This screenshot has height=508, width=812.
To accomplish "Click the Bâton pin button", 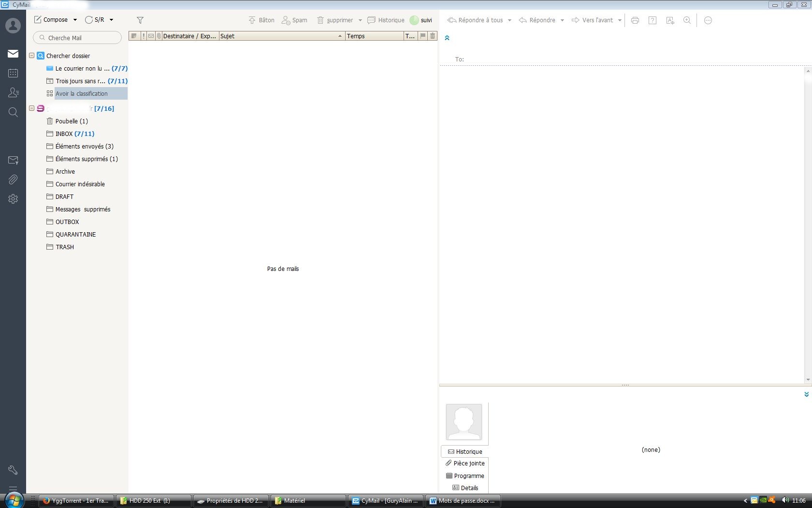I will pos(261,20).
